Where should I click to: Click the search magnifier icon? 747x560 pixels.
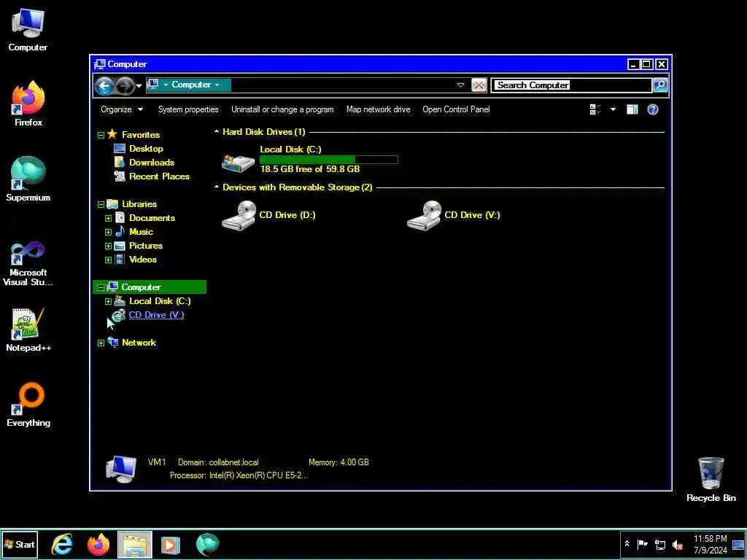point(660,85)
